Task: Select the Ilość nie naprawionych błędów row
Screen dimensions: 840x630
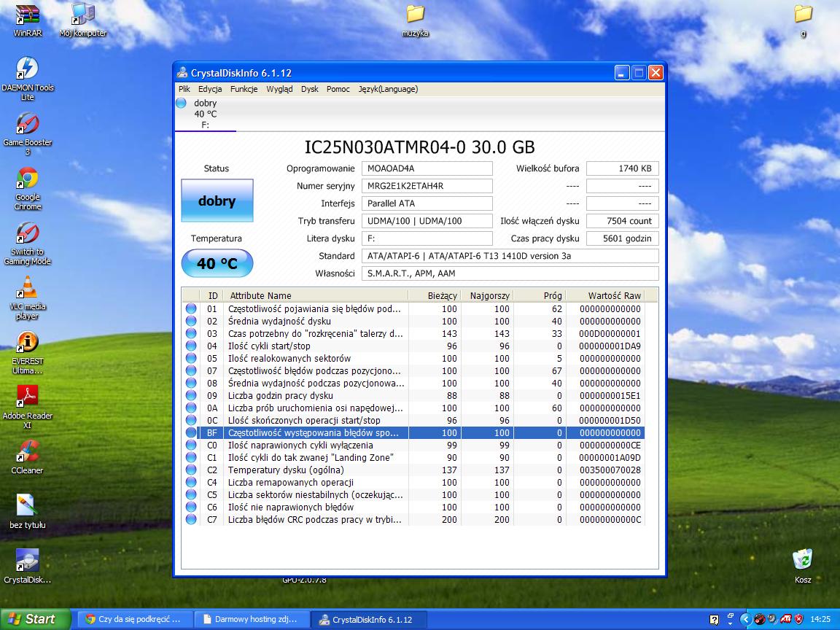Action: point(413,507)
